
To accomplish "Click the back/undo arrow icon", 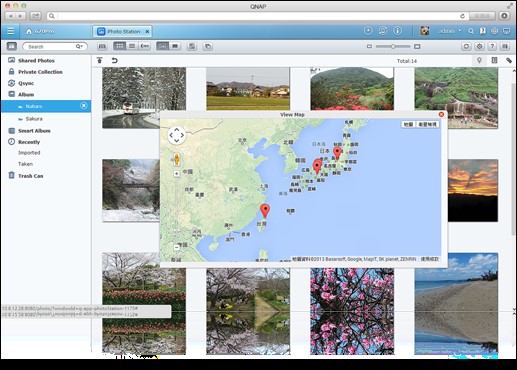I will coord(114,60).
